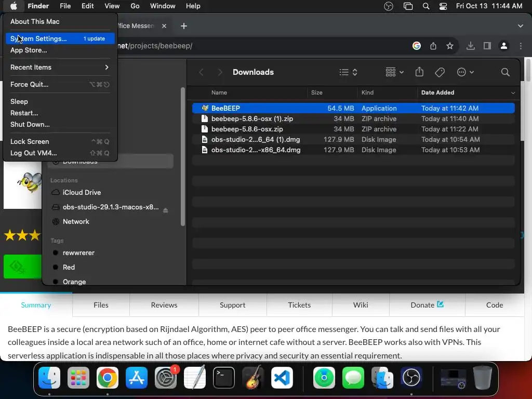Select beebeep-5.8.6-osx.zip file
This screenshot has width=532, height=399.
[x=353, y=129]
